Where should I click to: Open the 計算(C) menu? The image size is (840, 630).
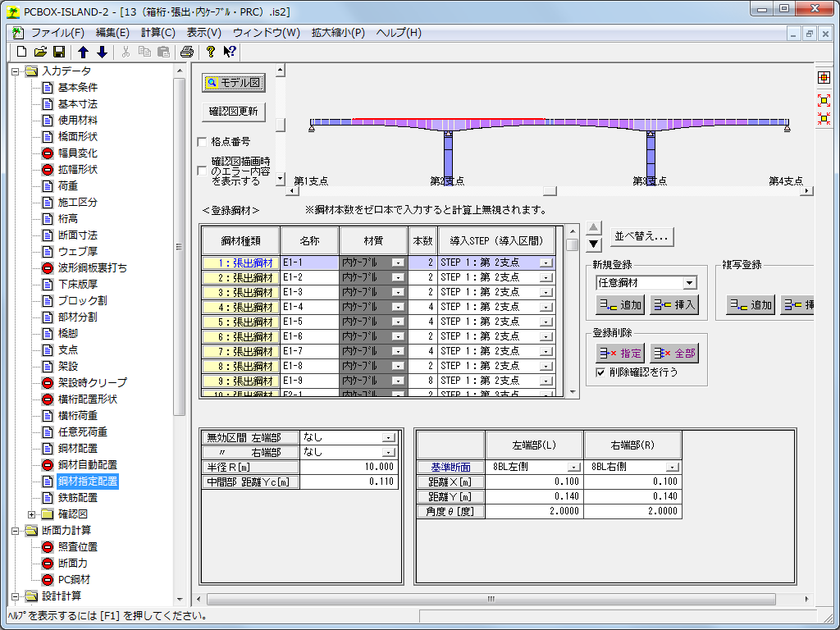[157, 33]
